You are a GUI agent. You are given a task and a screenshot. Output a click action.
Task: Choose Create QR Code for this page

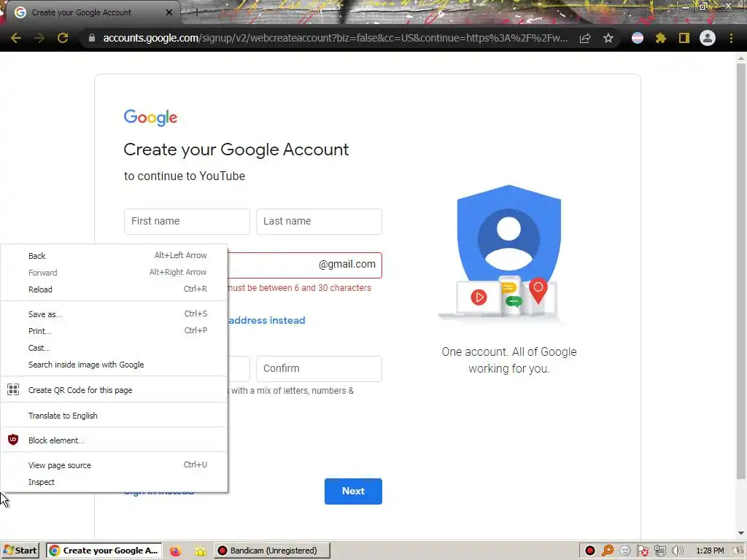(114, 390)
